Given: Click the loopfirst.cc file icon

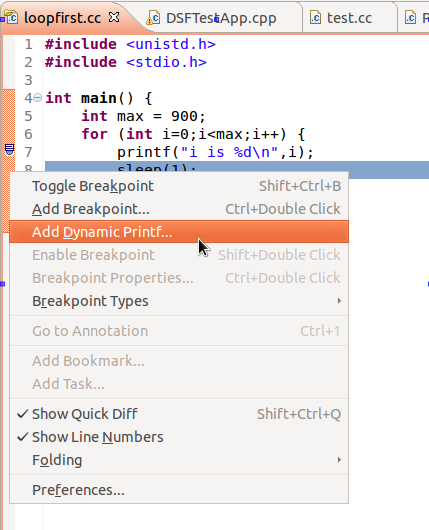Looking at the screenshot, I should coord(11,18).
